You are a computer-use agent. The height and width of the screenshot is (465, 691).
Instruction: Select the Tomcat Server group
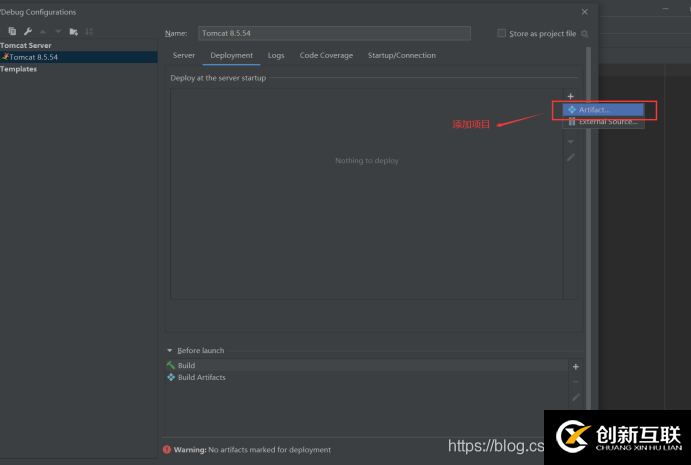tap(26, 45)
